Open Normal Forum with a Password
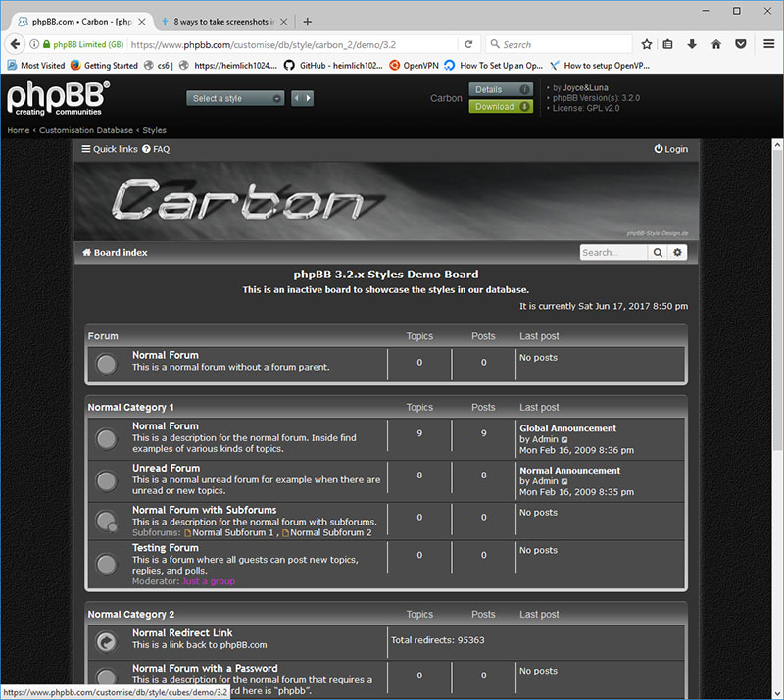 click(205, 668)
